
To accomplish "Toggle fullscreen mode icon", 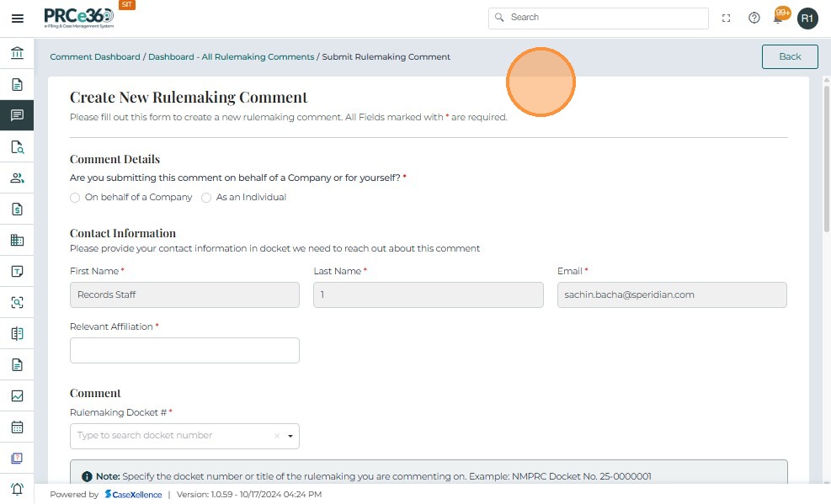I will coord(727,18).
